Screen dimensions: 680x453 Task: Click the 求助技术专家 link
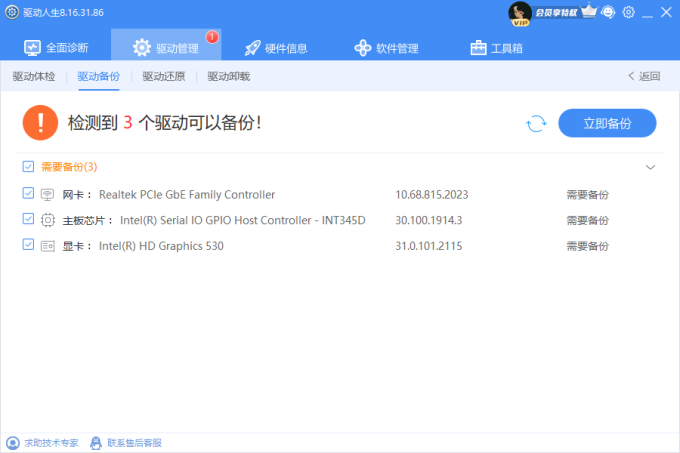coord(51,443)
